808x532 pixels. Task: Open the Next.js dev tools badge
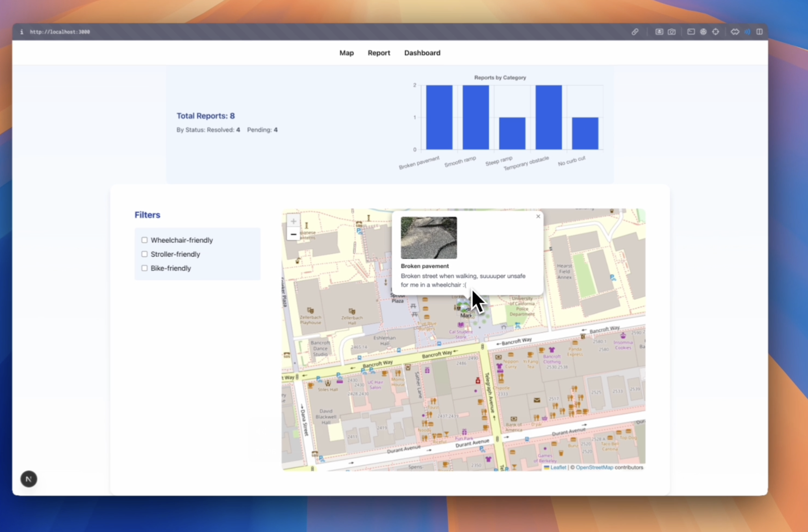(29, 479)
